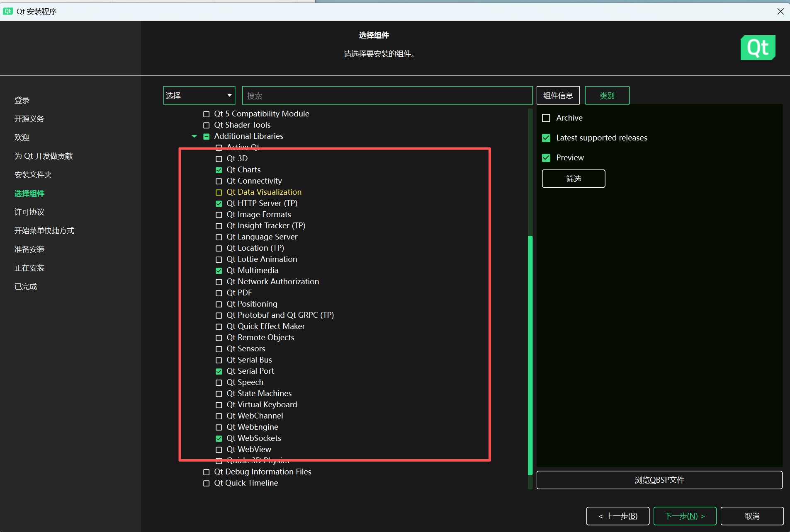Check Qt 5 Compatibility Module
Viewport: 790px width, 532px height.
tap(206, 114)
